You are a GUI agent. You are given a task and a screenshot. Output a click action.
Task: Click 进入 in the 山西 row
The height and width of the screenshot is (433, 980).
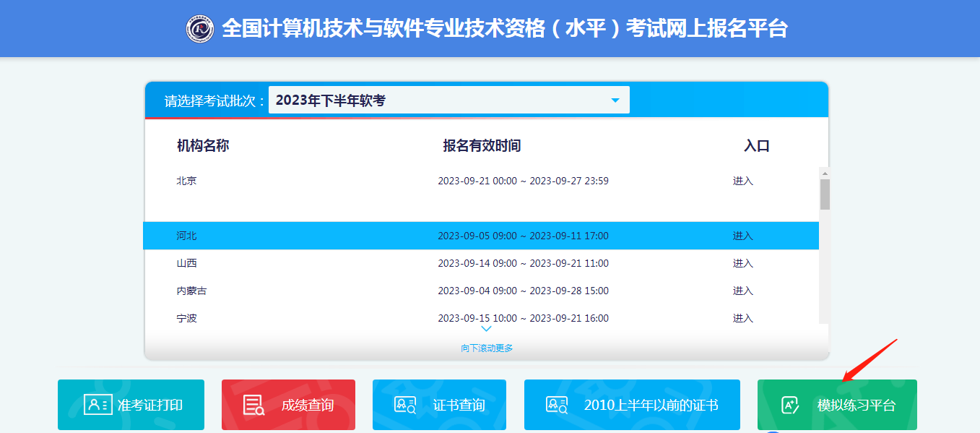click(x=742, y=263)
